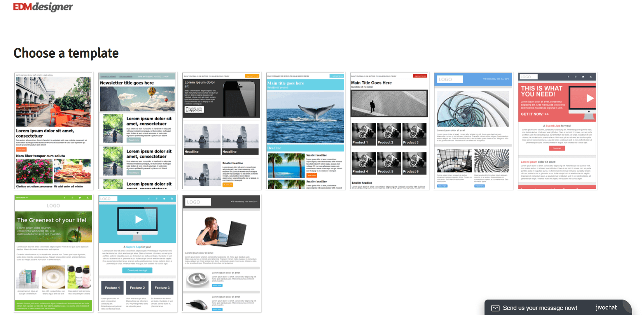Click Feature 2 box in teal template
Viewport: 644px width, 315px height.
pyautogui.click(x=137, y=288)
